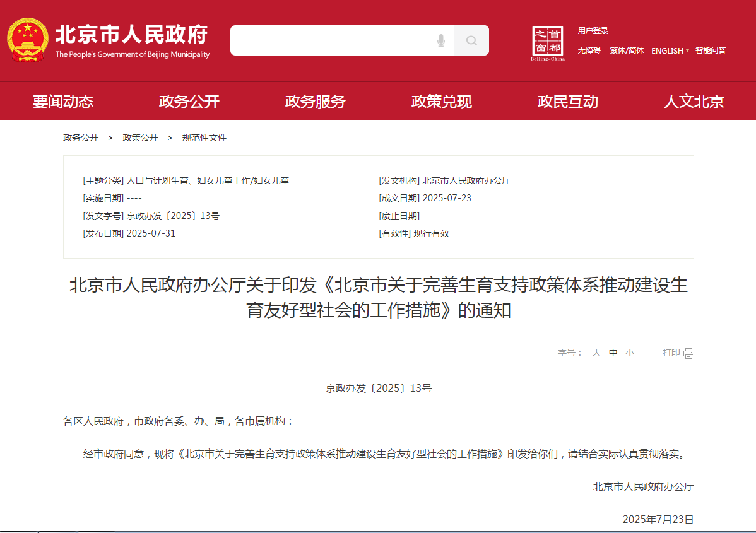Click into the site search input field
Viewport: 756px width, 533px height.
[331, 41]
